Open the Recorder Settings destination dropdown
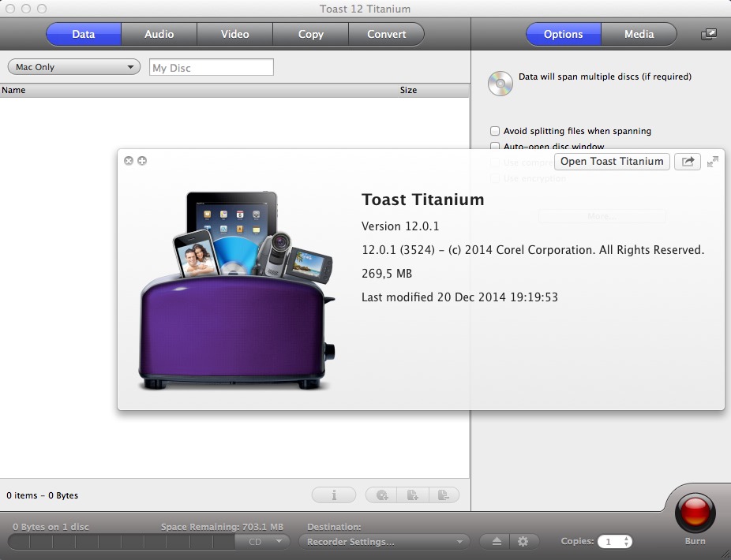The height and width of the screenshot is (560, 731). pos(384,542)
